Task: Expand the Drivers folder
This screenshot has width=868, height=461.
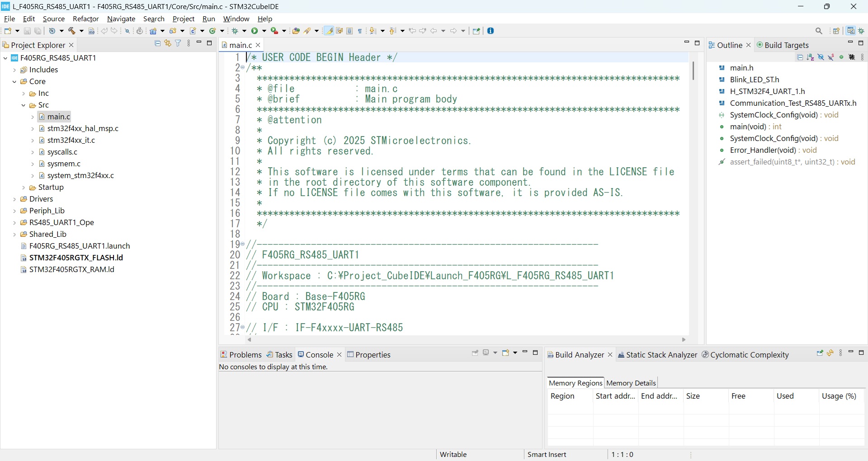Action: coord(14,199)
